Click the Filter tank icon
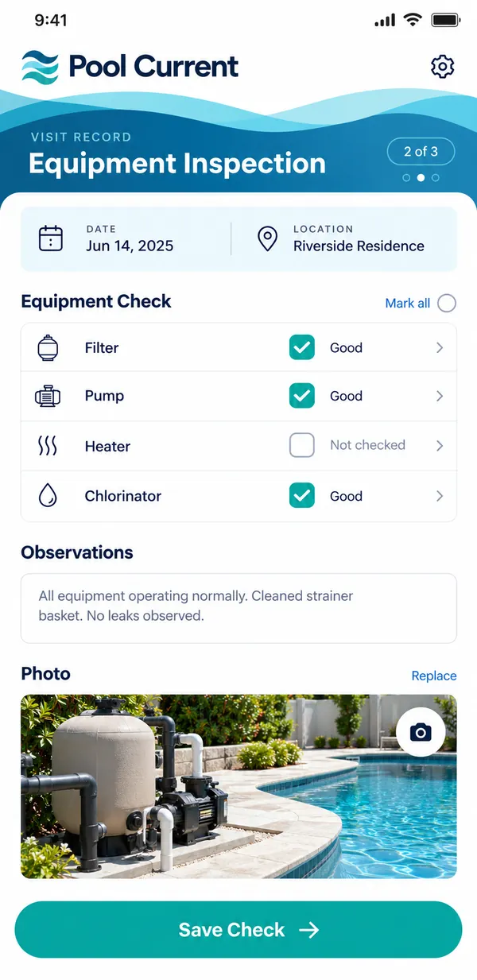The image size is (477, 980). point(48,348)
